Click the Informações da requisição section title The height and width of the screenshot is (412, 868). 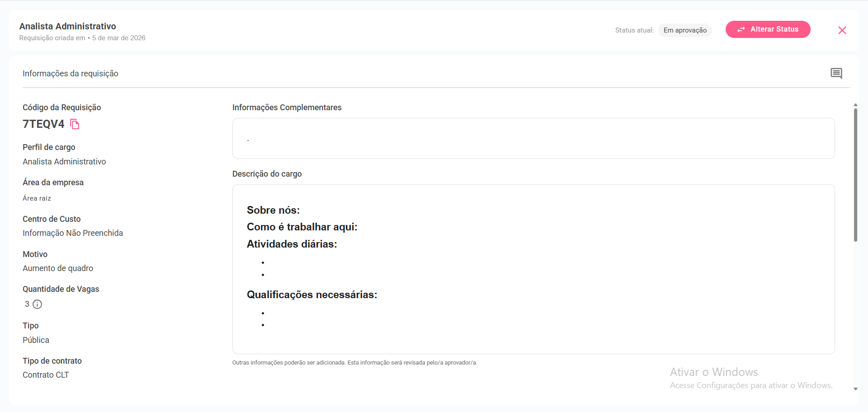[70, 74]
